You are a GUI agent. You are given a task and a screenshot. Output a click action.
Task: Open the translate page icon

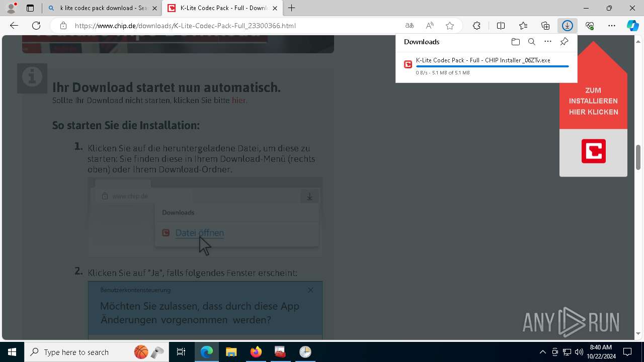tap(410, 26)
